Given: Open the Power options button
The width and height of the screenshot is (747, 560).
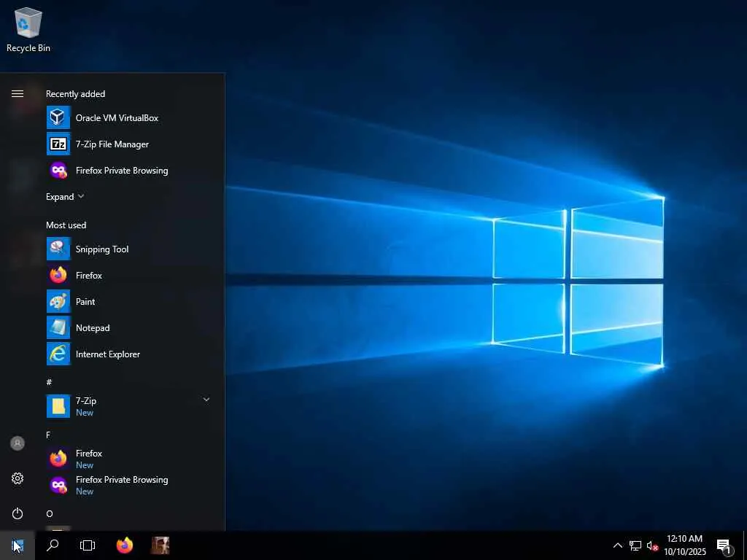Looking at the screenshot, I should point(18,513).
